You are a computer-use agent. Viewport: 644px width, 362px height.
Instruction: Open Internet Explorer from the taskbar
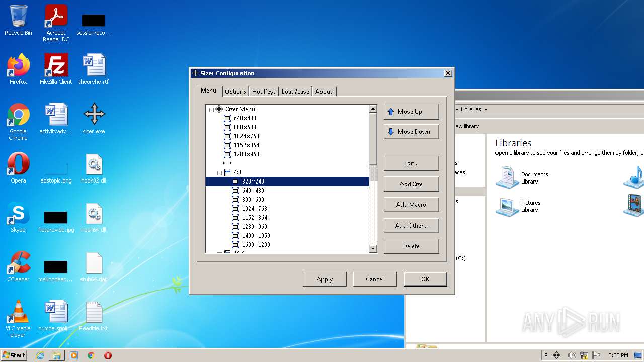[40, 355]
